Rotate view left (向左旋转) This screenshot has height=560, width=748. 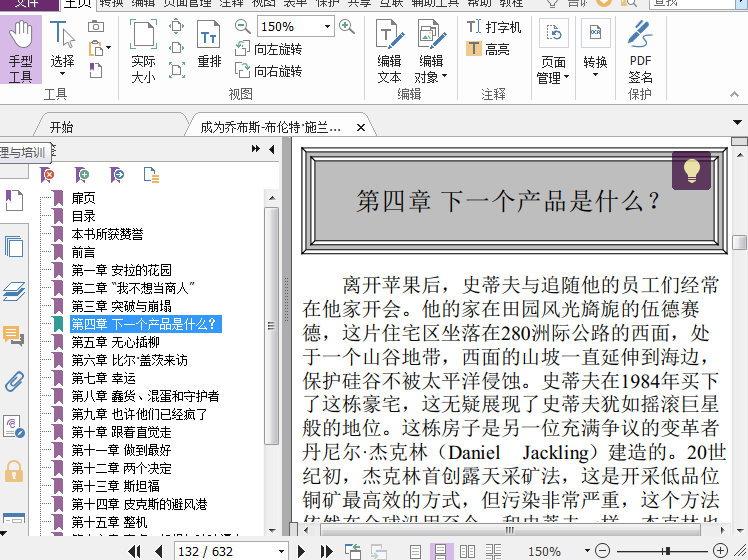[x=268, y=49]
